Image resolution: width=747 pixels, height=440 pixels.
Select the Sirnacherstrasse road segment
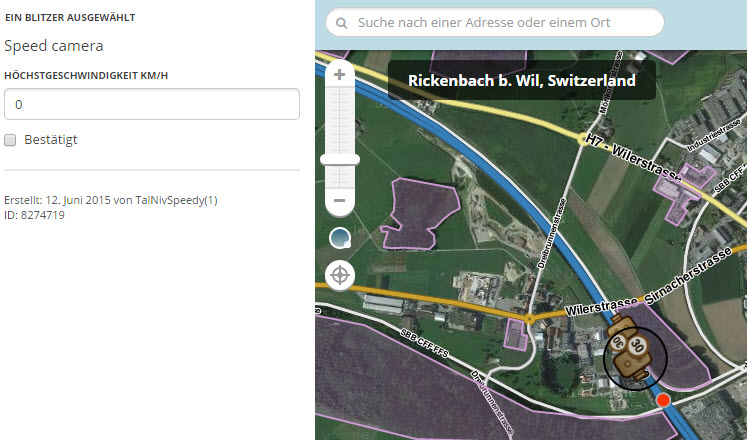tap(689, 275)
